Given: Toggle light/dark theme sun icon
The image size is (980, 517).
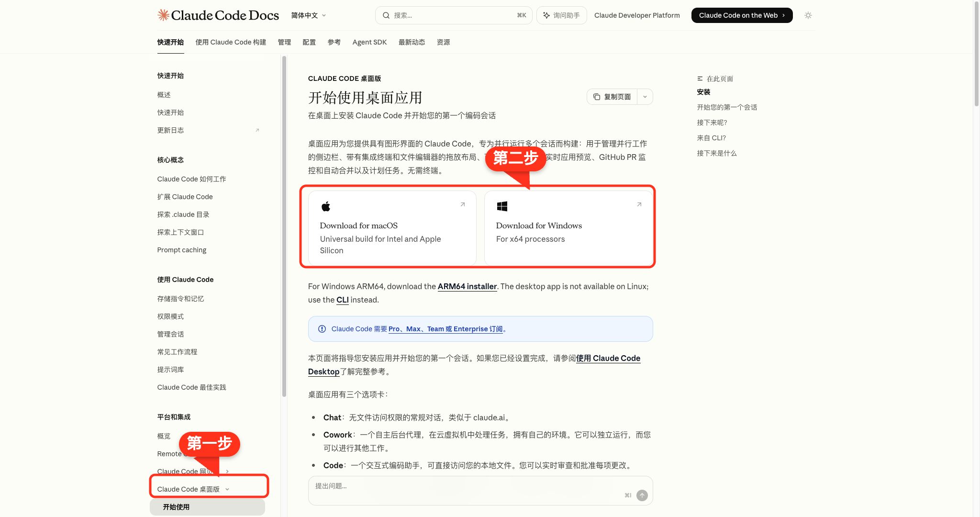Looking at the screenshot, I should point(808,15).
